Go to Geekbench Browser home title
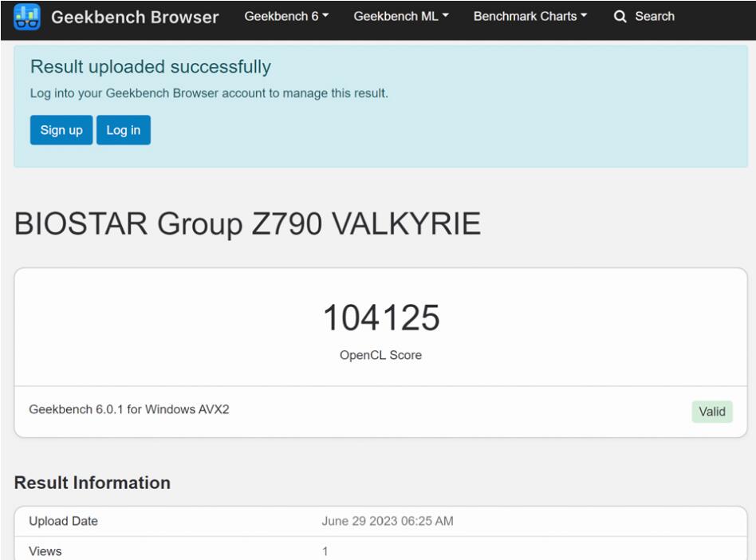This screenshot has height=560, width=756. pos(135,17)
